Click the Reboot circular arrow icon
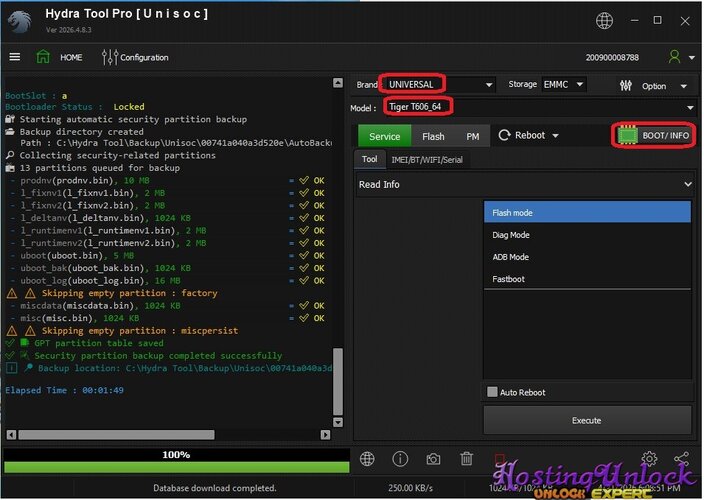Image resolution: width=704 pixels, height=500 pixels. click(x=504, y=135)
